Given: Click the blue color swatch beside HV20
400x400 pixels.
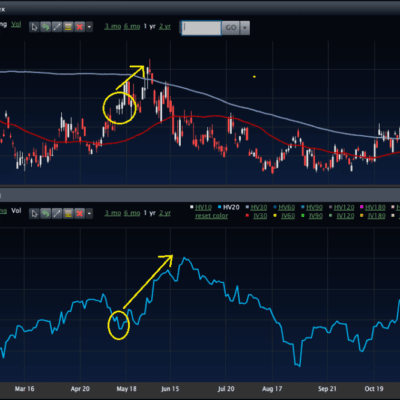Looking at the screenshot, I should click(x=219, y=207).
